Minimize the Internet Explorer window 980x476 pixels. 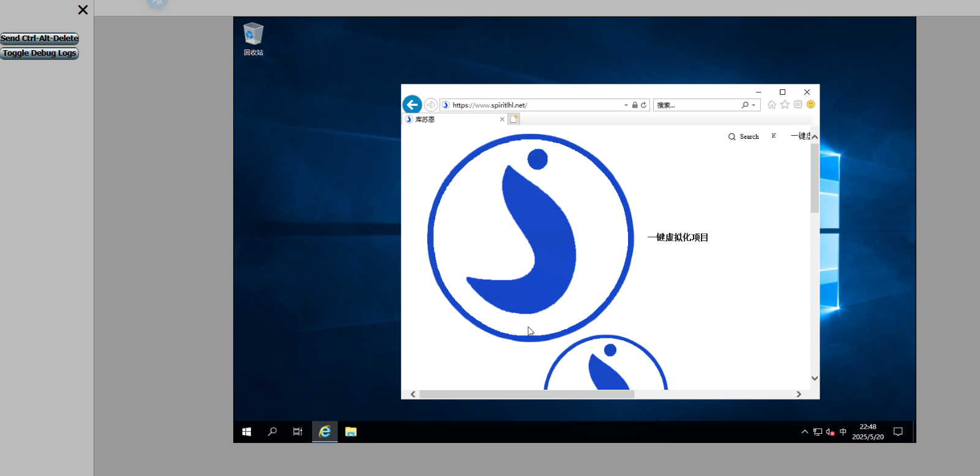click(758, 92)
